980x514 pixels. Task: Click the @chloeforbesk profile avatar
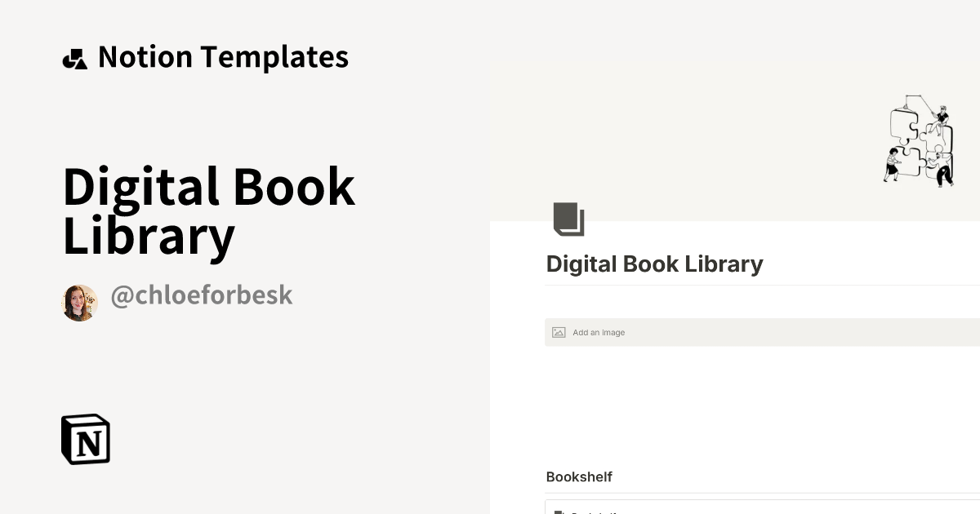tap(79, 302)
